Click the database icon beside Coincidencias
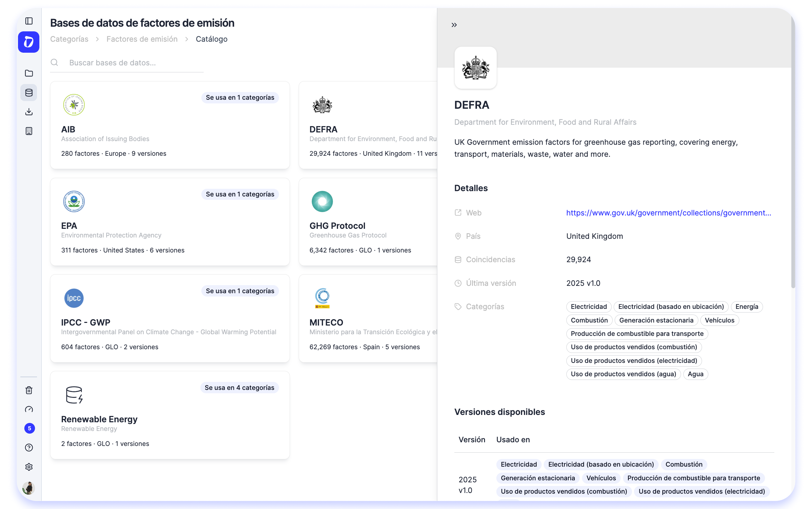The image size is (812, 509). (458, 260)
